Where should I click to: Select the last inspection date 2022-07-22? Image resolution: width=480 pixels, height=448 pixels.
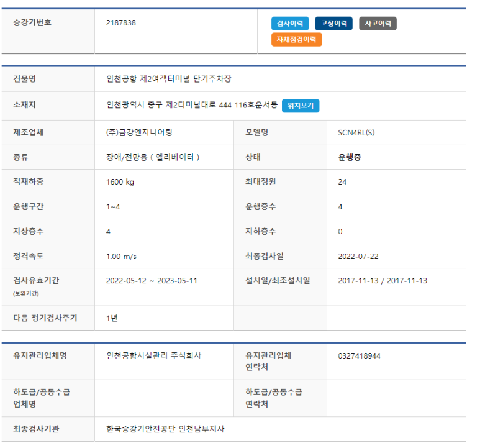click(x=358, y=257)
